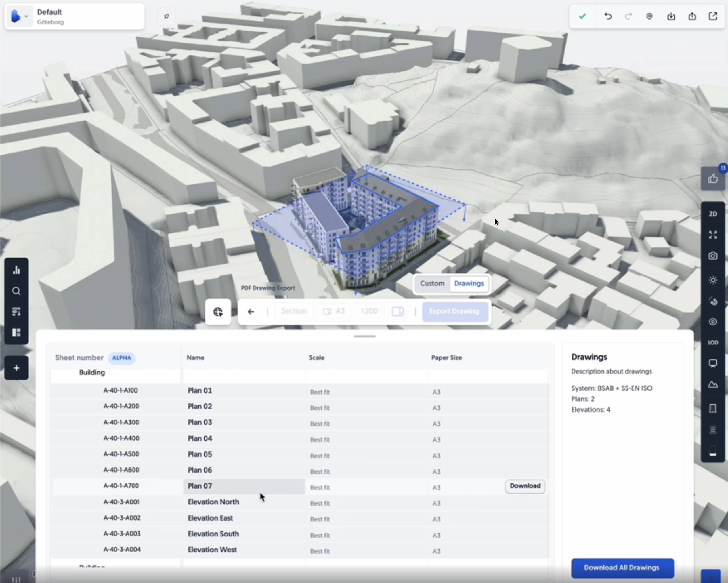Download the Plan 07 drawing
Screen dimensions: 728x583
coord(525,486)
